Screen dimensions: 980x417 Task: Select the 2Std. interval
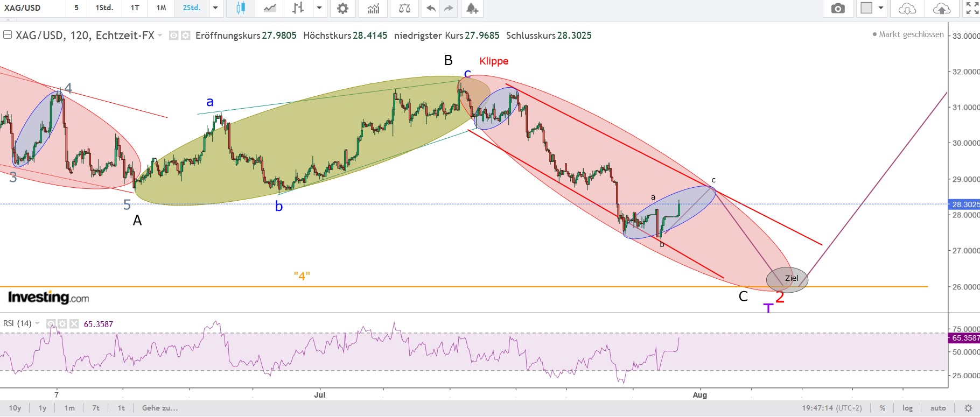pyautogui.click(x=192, y=8)
